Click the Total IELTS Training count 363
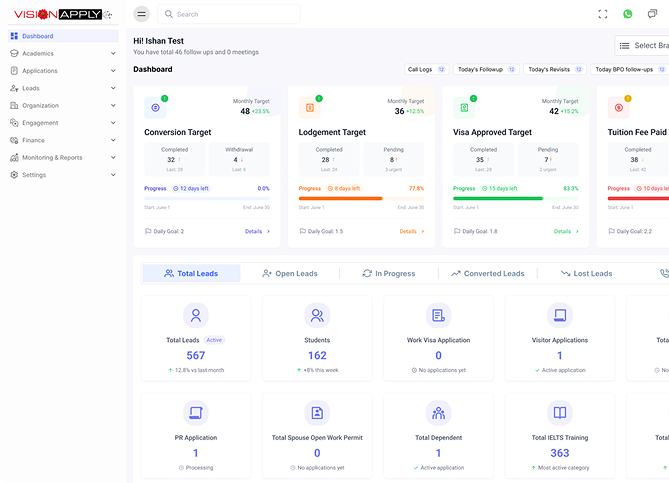This screenshot has width=669, height=483. tap(560, 453)
